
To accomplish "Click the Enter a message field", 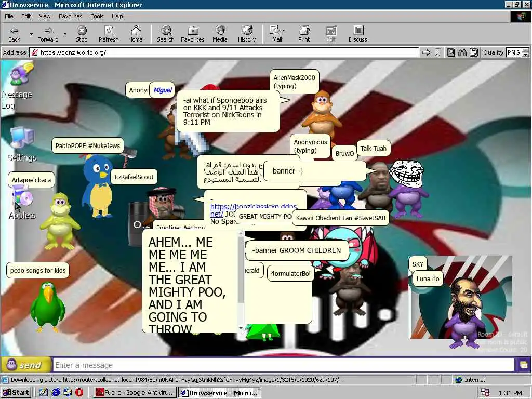I will (x=283, y=365).
